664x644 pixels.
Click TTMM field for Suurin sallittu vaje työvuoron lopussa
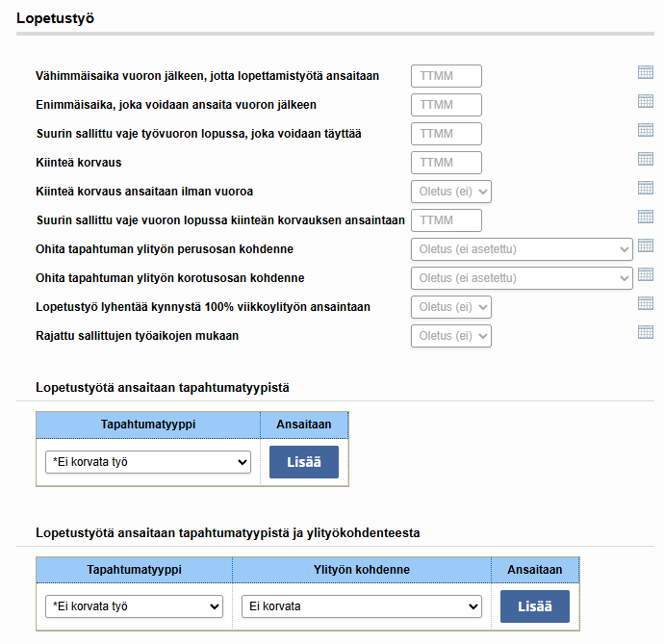447,134
